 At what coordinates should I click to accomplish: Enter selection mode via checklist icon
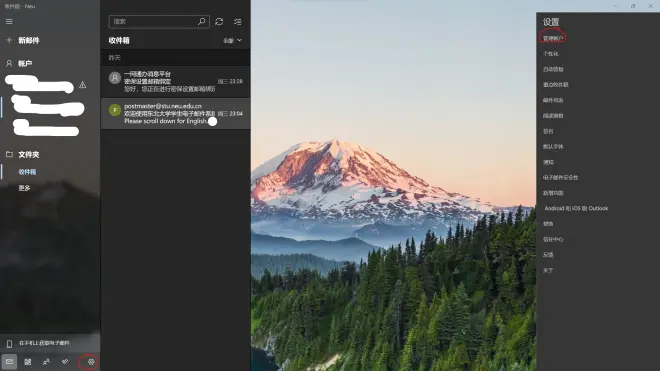pos(238,21)
